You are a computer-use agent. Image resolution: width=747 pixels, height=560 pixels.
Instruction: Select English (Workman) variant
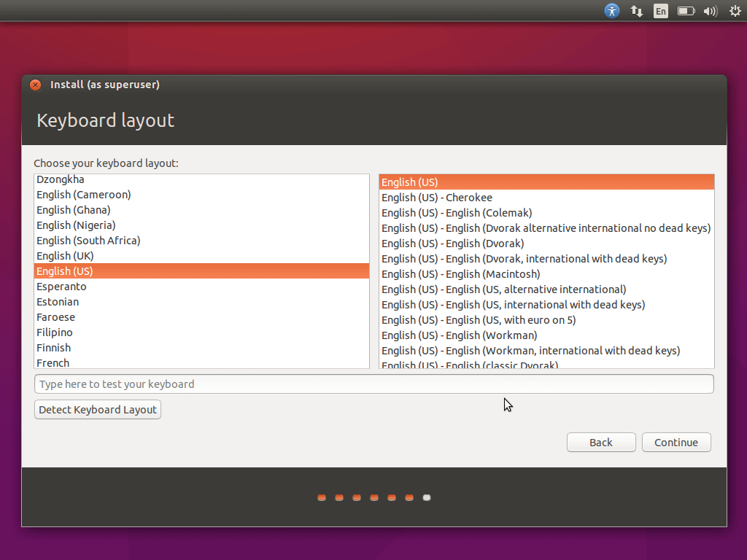[459, 335]
